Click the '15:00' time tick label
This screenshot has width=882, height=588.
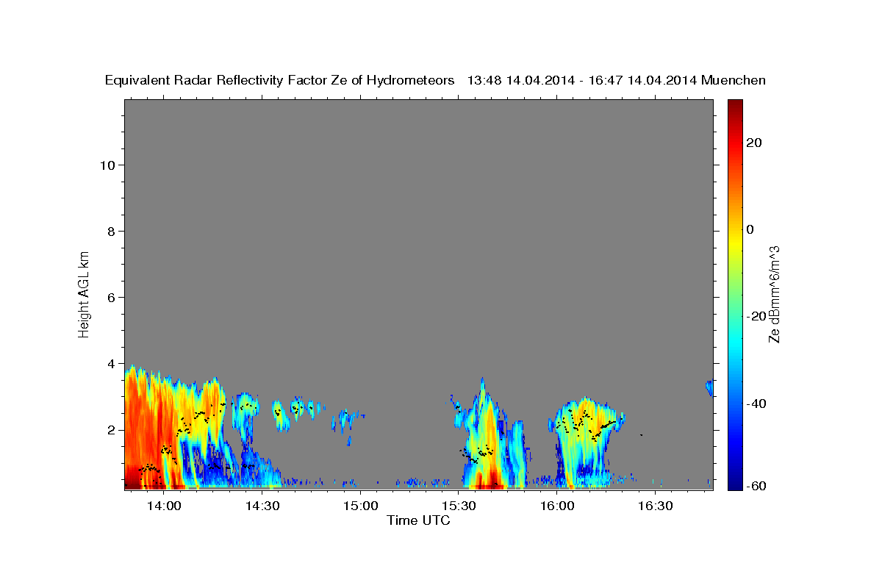point(360,506)
